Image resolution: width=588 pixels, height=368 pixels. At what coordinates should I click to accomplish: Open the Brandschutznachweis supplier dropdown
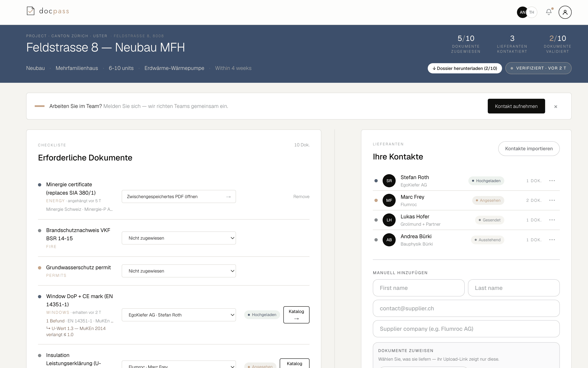click(x=179, y=238)
